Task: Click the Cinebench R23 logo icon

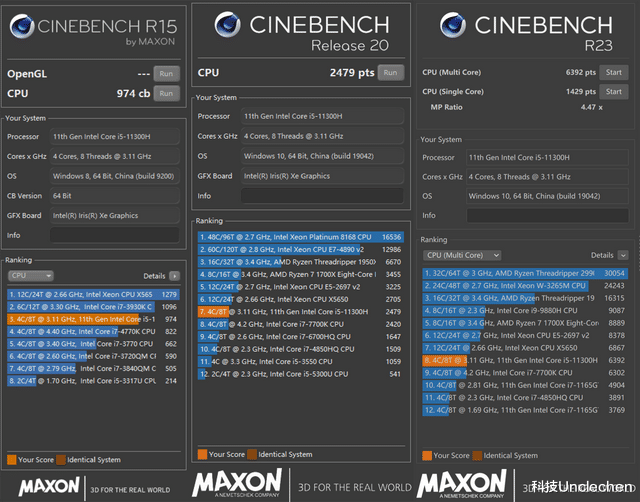Action: 453,25
